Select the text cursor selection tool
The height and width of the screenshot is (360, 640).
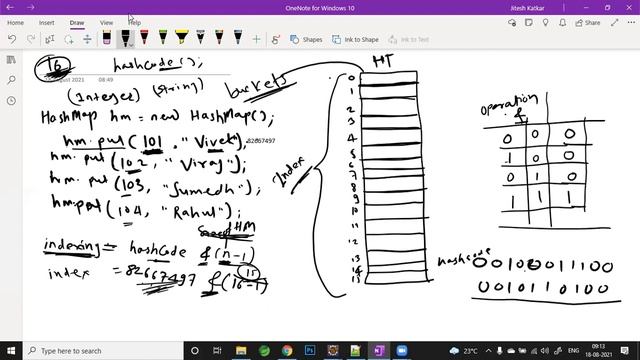pyautogui.click(x=50, y=39)
